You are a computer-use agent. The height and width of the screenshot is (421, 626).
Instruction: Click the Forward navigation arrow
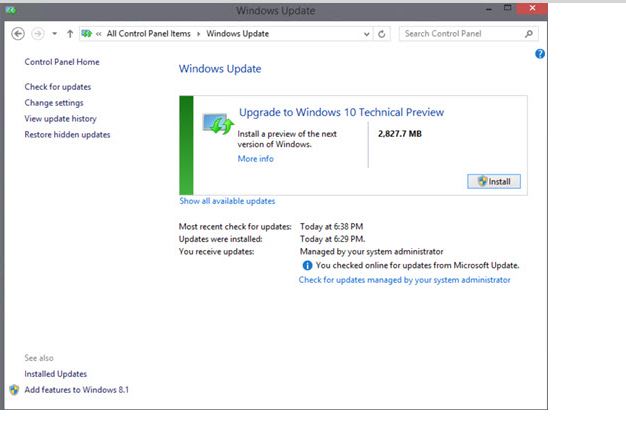(37, 33)
